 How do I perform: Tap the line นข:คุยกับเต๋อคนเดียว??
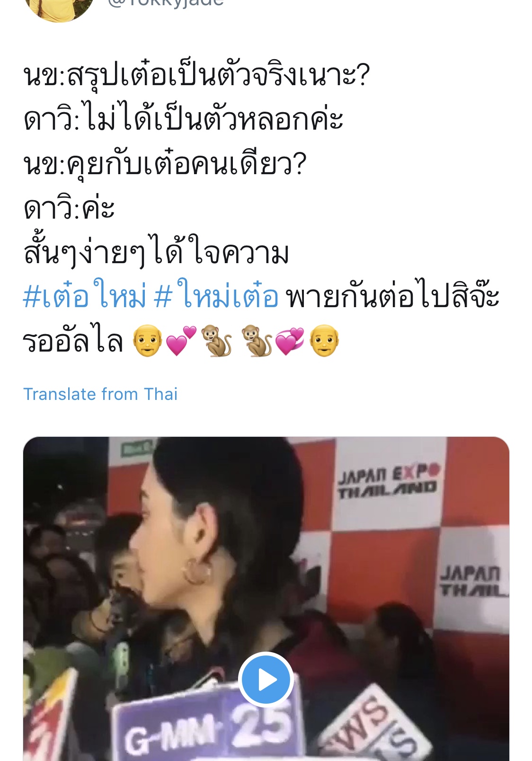[x=165, y=163]
